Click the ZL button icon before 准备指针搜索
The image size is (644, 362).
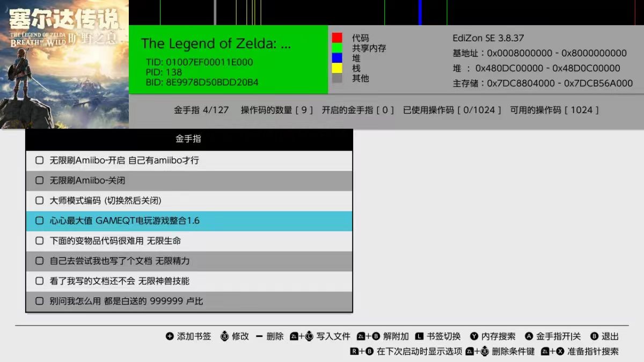pyautogui.click(x=545, y=351)
